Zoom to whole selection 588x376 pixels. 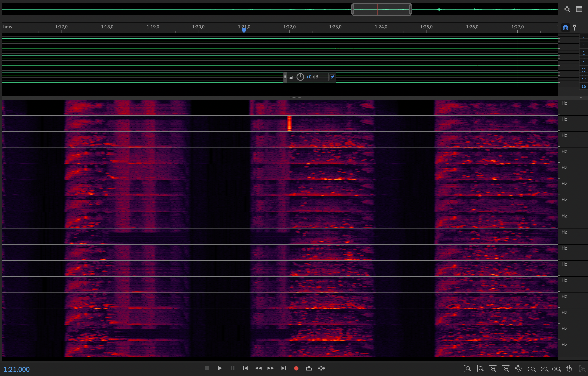pos(556,369)
